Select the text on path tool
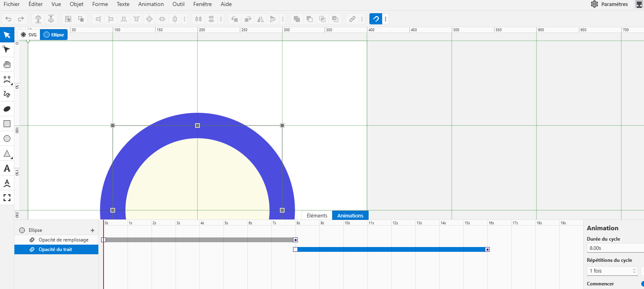 click(7, 183)
